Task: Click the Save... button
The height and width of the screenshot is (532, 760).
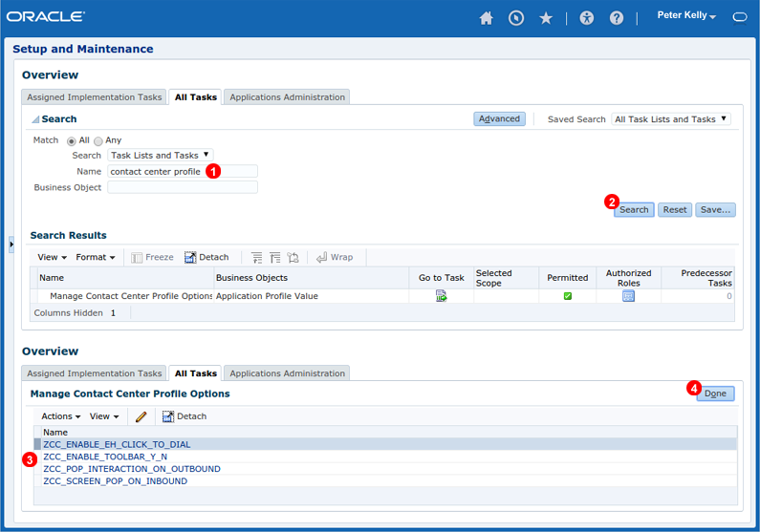Action: point(715,210)
